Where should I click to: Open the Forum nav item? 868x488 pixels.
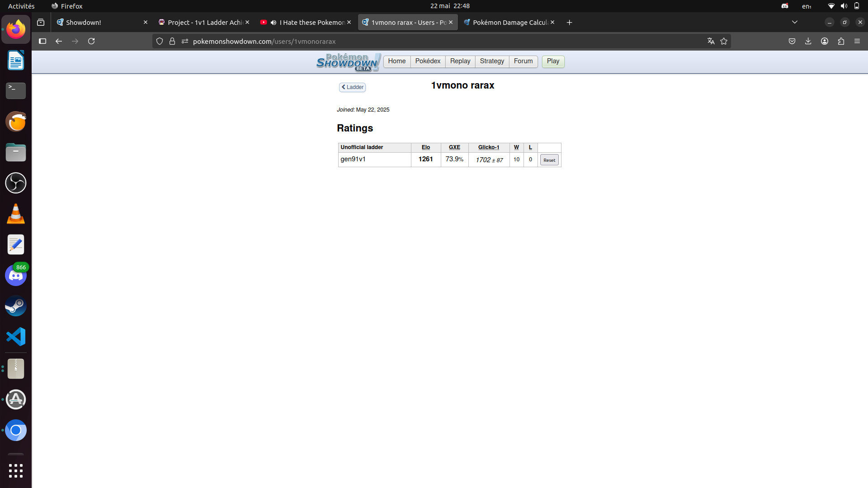pyautogui.click(x=524, y=61)
